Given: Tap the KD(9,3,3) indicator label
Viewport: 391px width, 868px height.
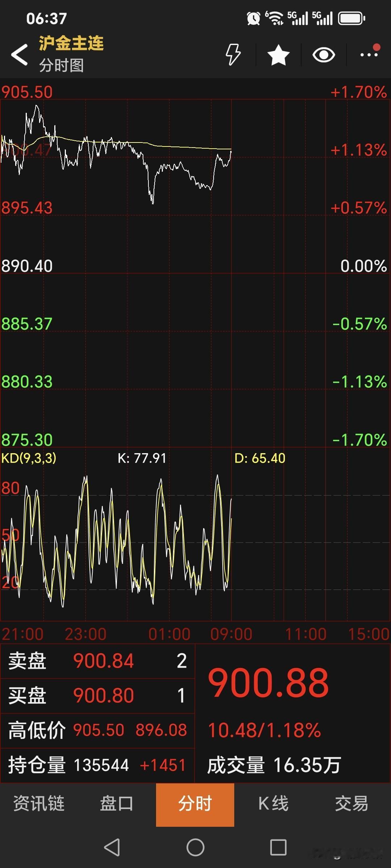Looking at the screenshot, I should (x=29, y=458).
